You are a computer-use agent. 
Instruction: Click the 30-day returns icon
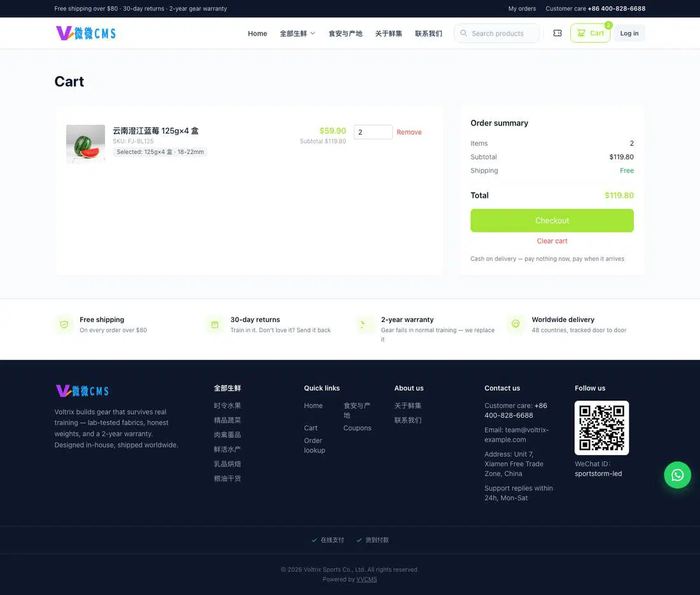[x=214, y=325]
